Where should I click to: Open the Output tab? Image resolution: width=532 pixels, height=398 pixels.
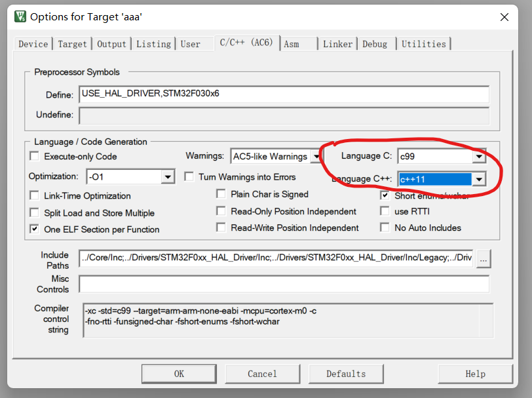[111, 44]
